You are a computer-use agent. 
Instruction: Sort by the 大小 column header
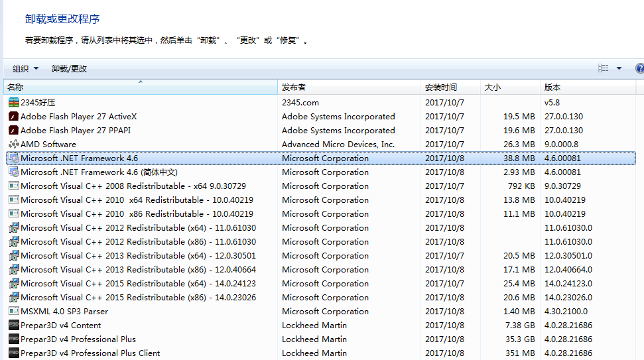[x=510, y=87]
